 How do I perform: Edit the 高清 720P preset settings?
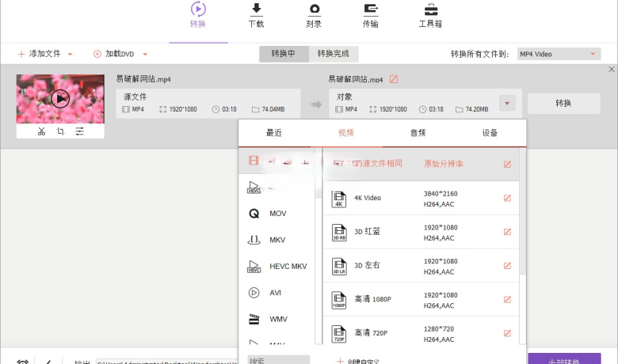507,333
